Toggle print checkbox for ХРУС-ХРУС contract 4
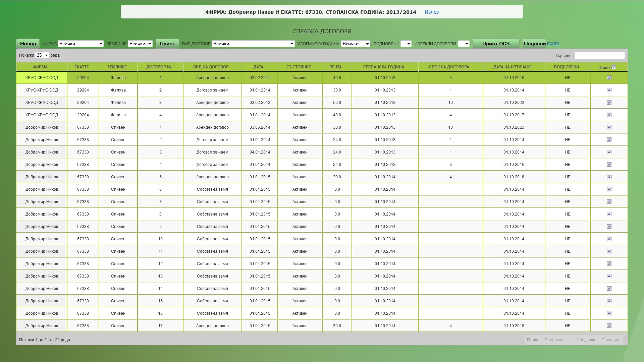Image resolution: width=644 pixels, height=362 pixels. point(609,115)
